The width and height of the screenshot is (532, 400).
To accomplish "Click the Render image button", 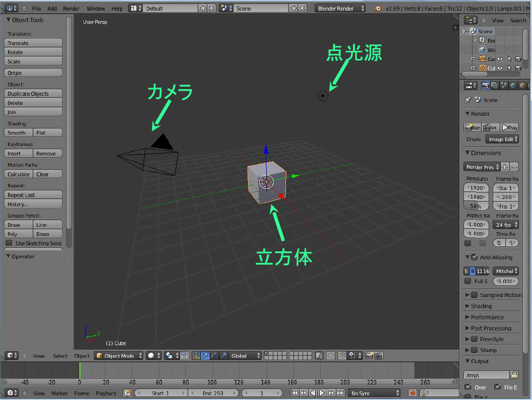I will click(x=472, y=128).
